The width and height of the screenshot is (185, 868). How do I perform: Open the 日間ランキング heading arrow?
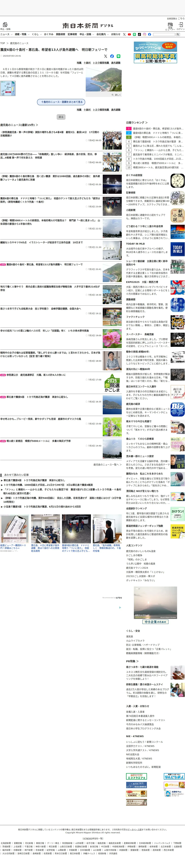(146, 123)
